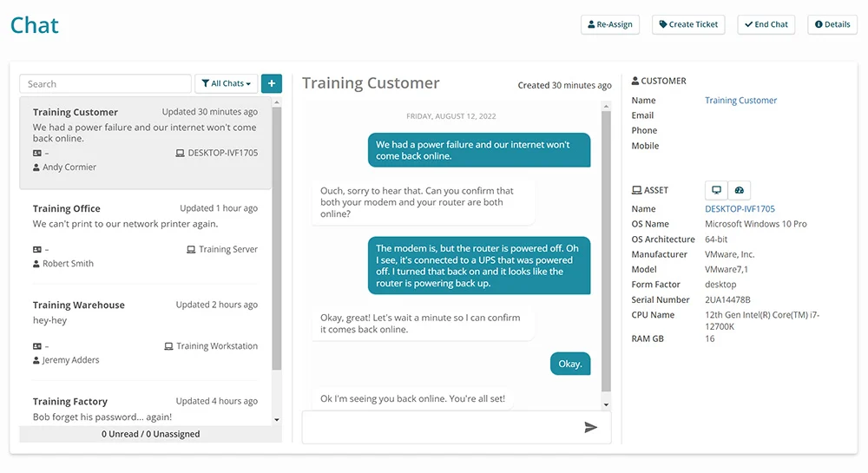
Task: Open the Training Customer name link
Action: click(x=740, y=100)
